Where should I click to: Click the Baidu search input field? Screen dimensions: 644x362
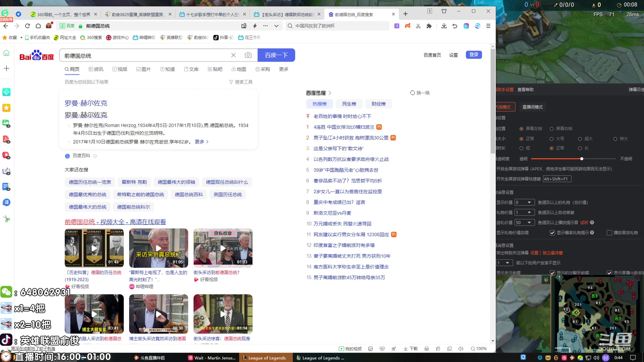146,55
